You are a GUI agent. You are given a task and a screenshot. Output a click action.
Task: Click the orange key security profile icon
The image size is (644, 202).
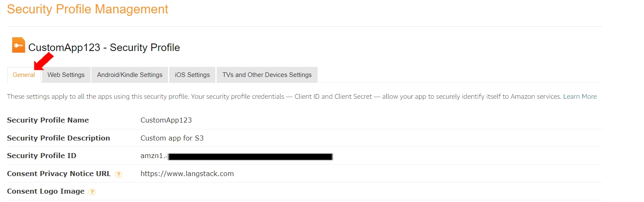[18, 45]
